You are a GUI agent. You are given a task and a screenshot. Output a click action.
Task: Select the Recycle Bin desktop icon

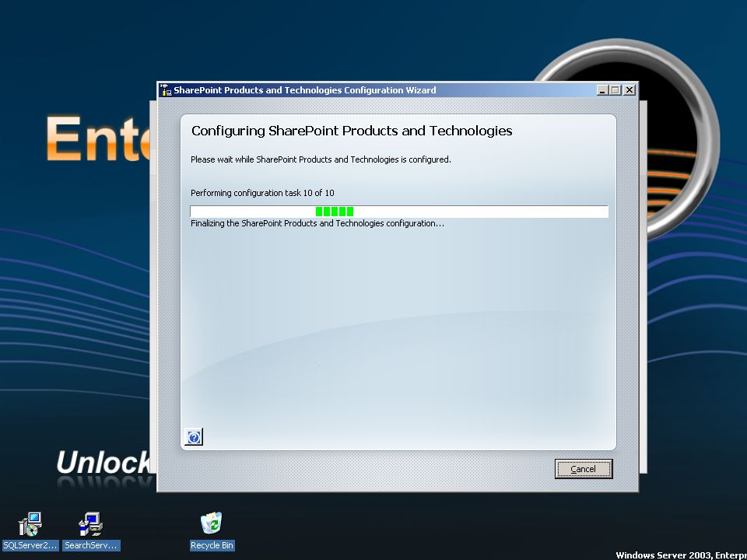[x=212, y=530]
